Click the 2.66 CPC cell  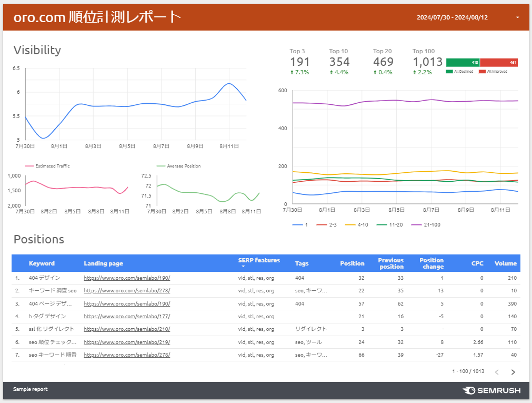point(478,342)
